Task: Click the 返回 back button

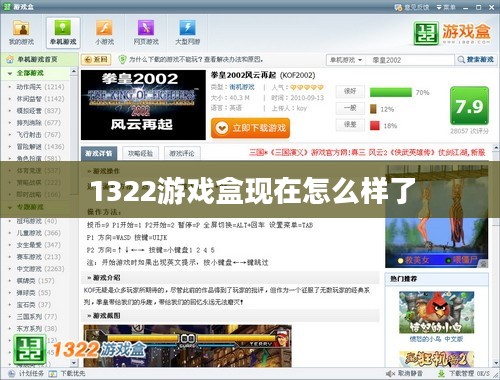Action: [96, 60]
